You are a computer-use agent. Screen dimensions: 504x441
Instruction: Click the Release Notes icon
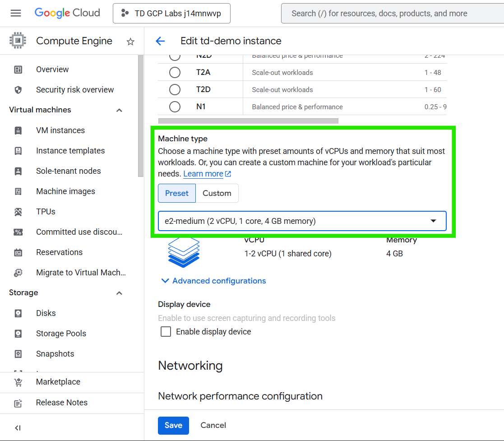[18, 403]
